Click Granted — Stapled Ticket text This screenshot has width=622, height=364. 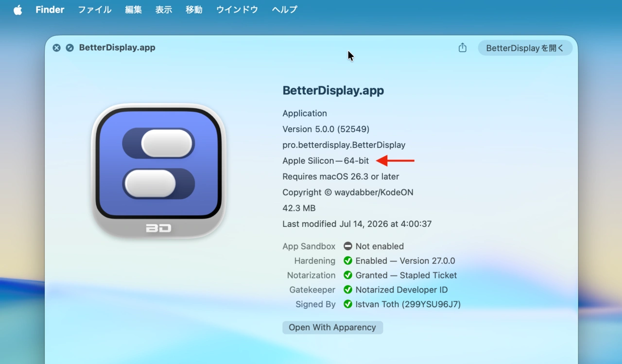(x=406, y=276)
